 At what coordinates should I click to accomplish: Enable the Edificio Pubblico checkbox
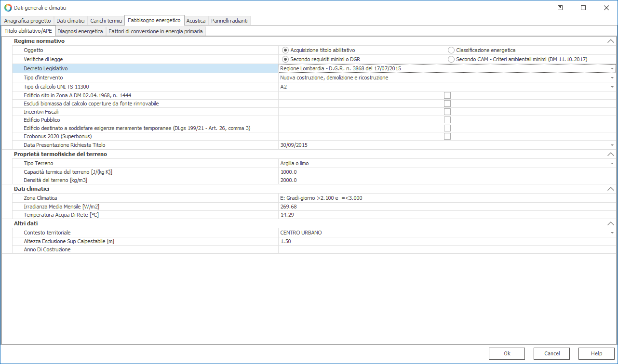pos(447,120)
